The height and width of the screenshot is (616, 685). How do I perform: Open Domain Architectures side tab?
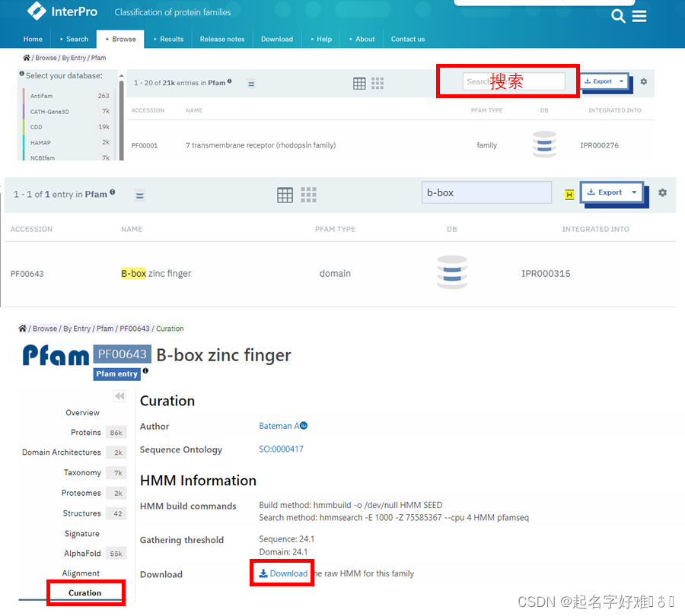point(62,452)
